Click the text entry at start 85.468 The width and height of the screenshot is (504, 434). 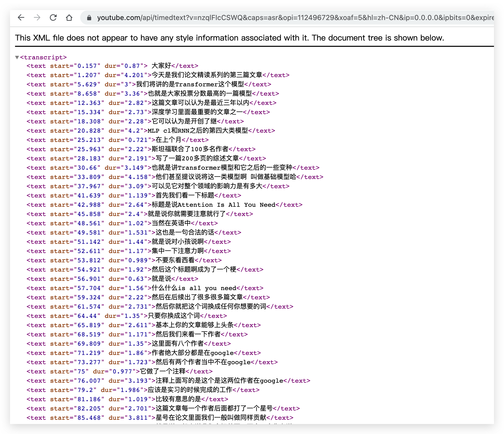tap(160, 418)
